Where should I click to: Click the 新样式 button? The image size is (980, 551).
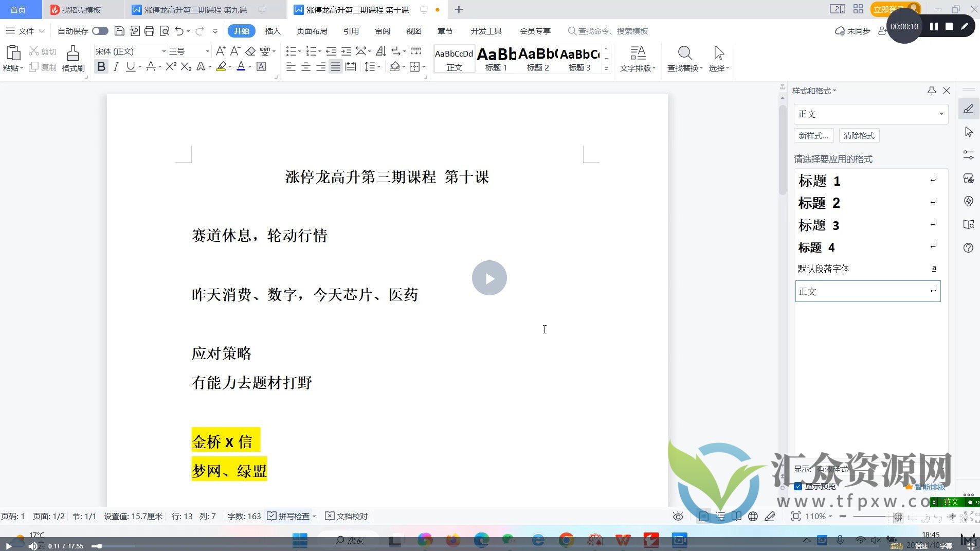tap(813, 135)
